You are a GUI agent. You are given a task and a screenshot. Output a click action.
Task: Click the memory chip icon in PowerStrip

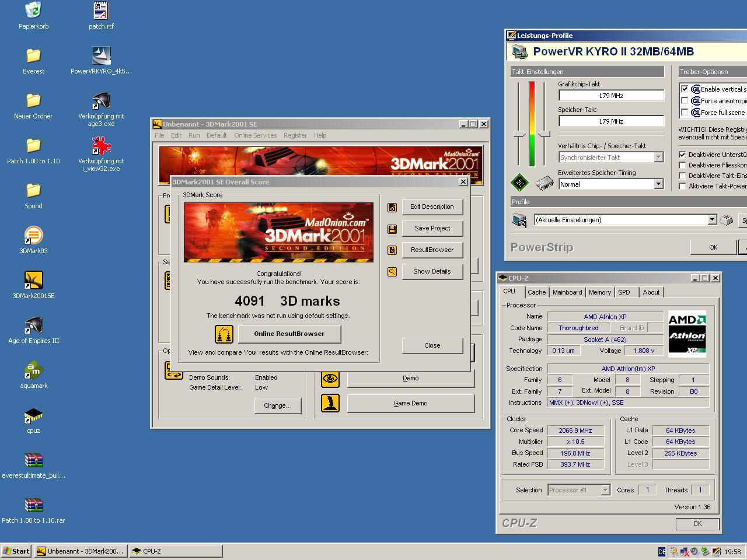click(544, 183)
